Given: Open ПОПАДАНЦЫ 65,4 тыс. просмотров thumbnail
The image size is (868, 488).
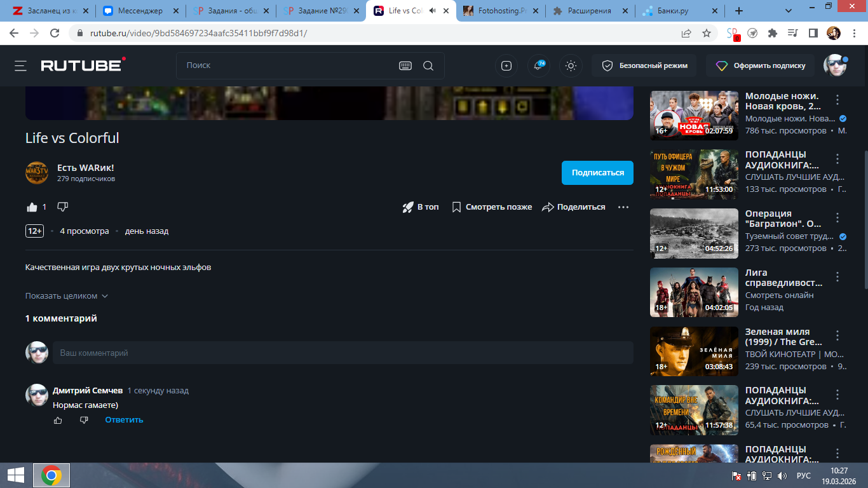Looking at the screenshot, I should pos(694,410).
